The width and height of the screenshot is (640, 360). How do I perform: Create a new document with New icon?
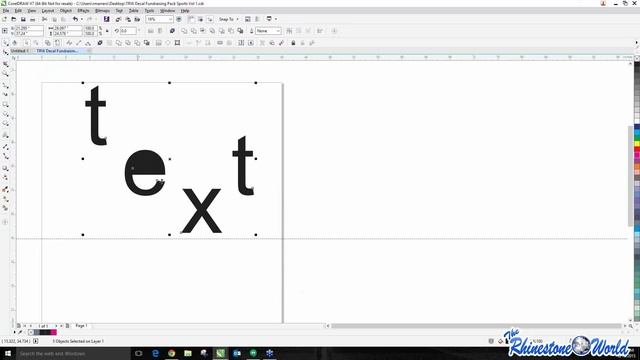[4, 19]
